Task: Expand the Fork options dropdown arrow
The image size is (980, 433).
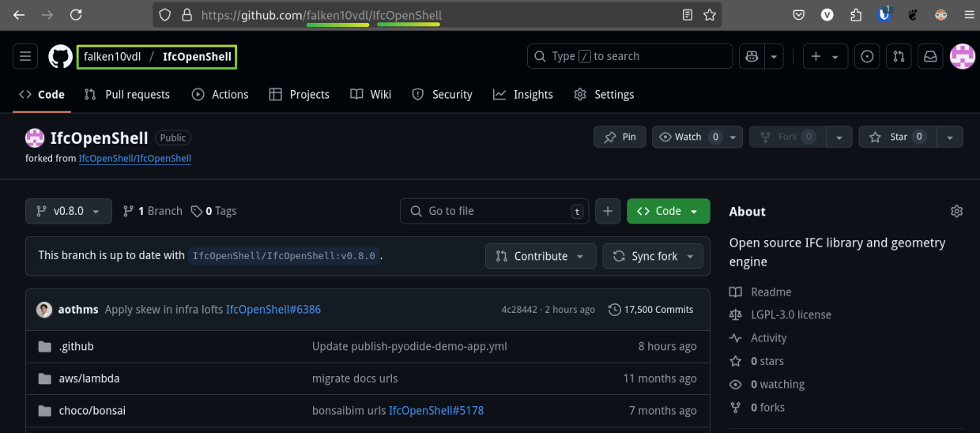Action: [x=839, y=137]
